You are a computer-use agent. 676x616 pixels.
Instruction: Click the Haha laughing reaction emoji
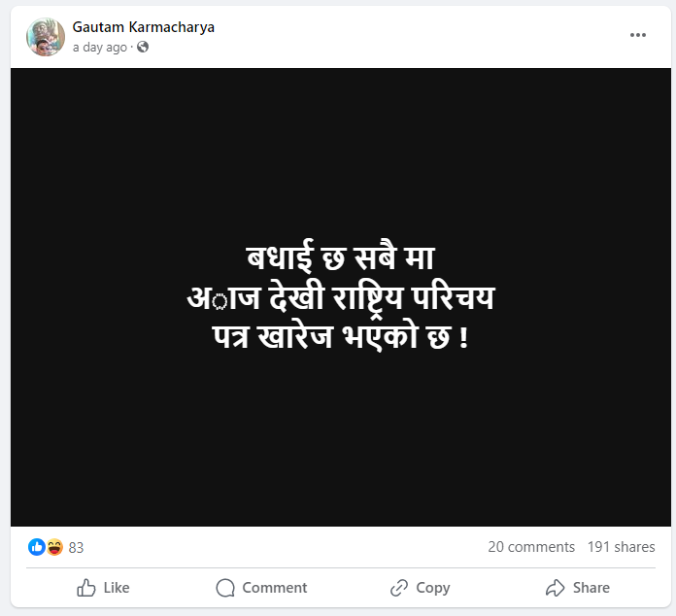click(54, 547)
